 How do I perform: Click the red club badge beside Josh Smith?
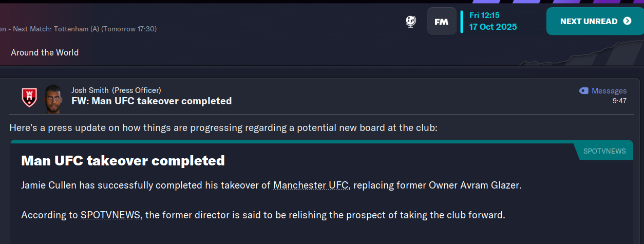click(29, 97)
